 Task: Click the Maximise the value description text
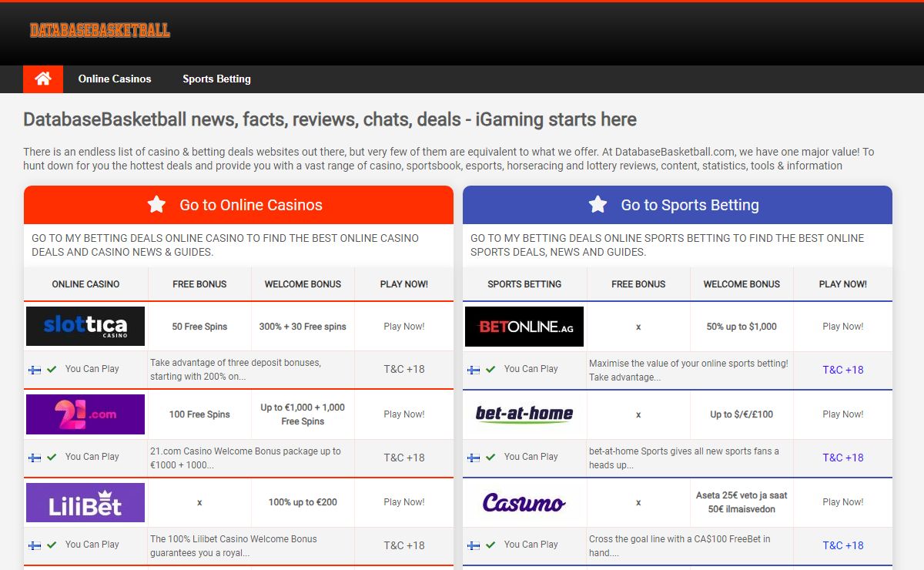(x=688, y=370)
